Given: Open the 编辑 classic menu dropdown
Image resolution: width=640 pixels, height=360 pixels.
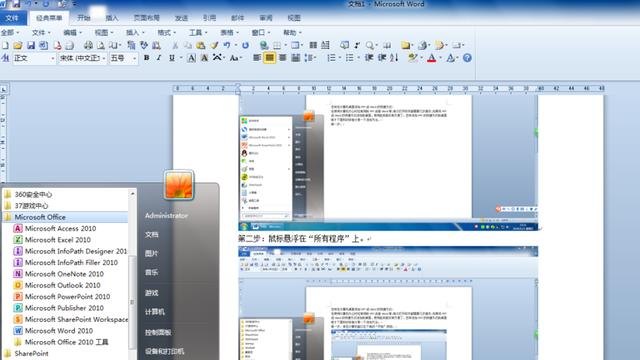Looking at the screenshot, I should click(x=73, y=32).
